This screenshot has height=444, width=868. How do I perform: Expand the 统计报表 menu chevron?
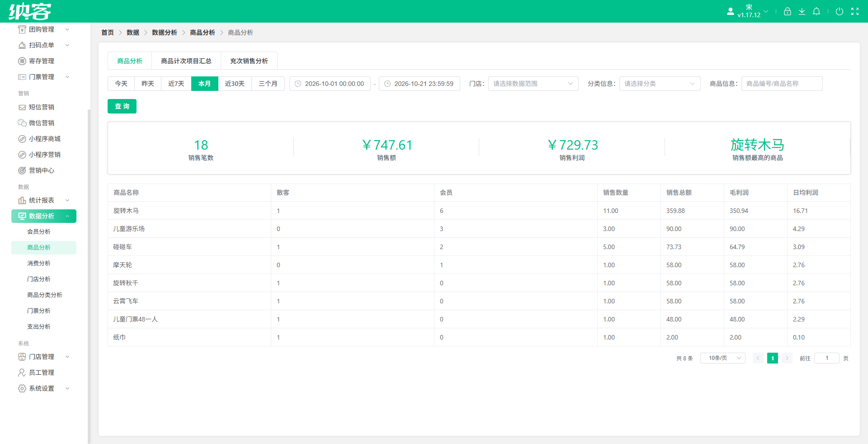67,200
